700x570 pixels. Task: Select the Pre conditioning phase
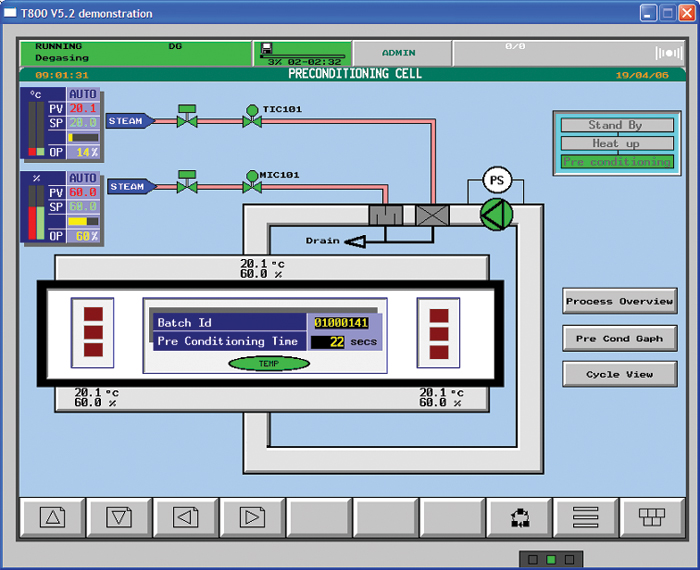[617, 162]
